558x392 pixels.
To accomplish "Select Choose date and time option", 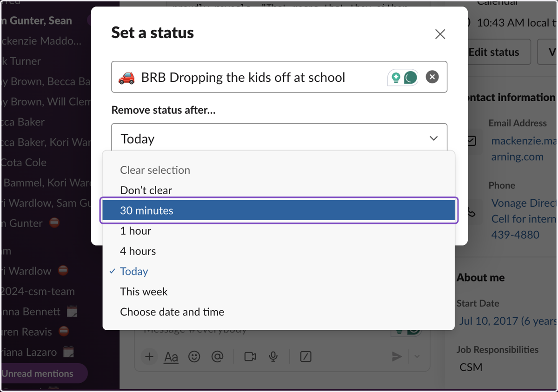I will pyautogui.click(x=279, y=312).
